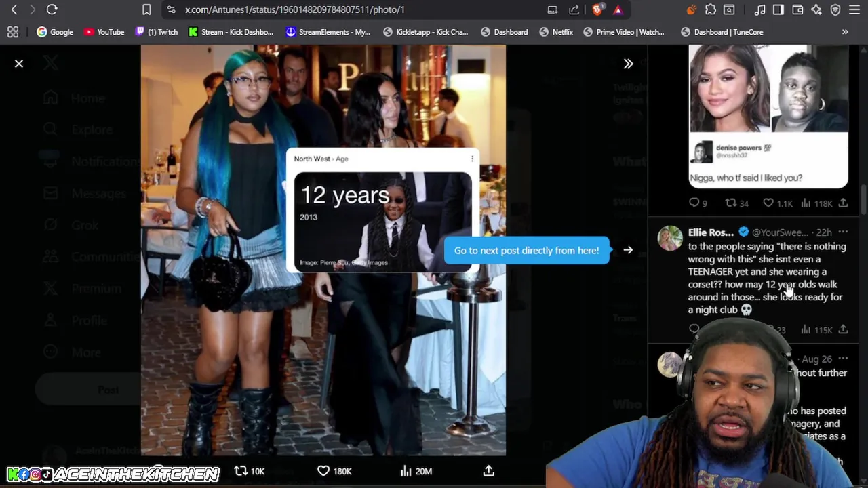Open Prime Video bookmark
Screen dimensions: 868x488
624,32
